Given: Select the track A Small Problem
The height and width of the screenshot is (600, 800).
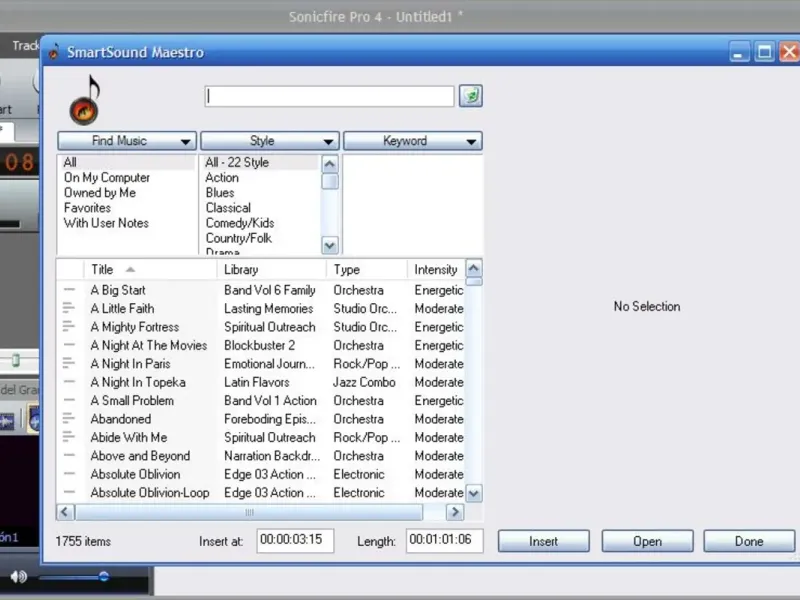Looking at the screenshot, I should pyautogui.click(x=132, y=400).
